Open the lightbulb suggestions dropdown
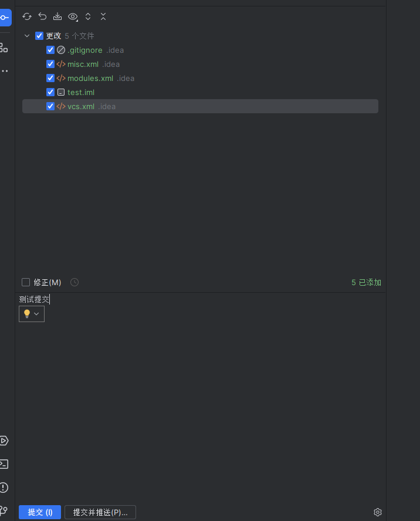Screen dimensions: 420x521 pos(32,314)
